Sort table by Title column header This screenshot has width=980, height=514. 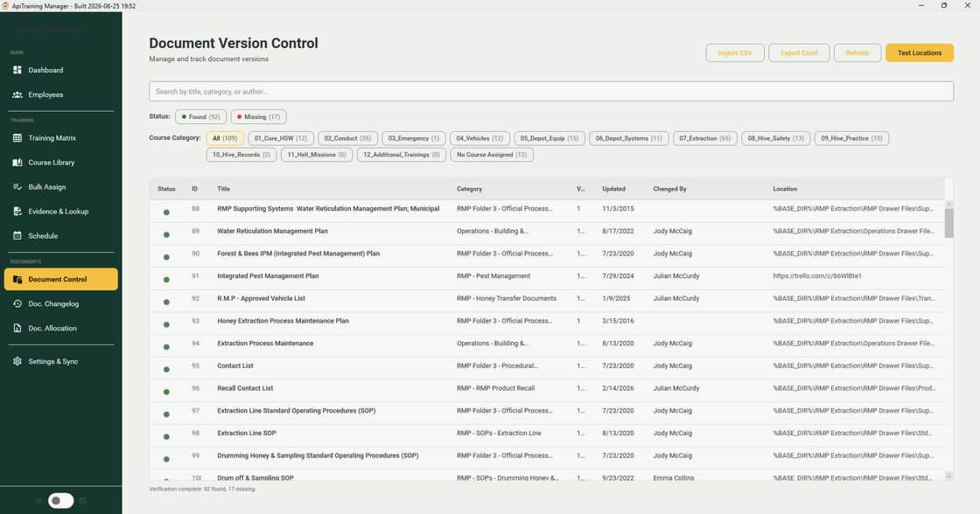click(224, 189)
